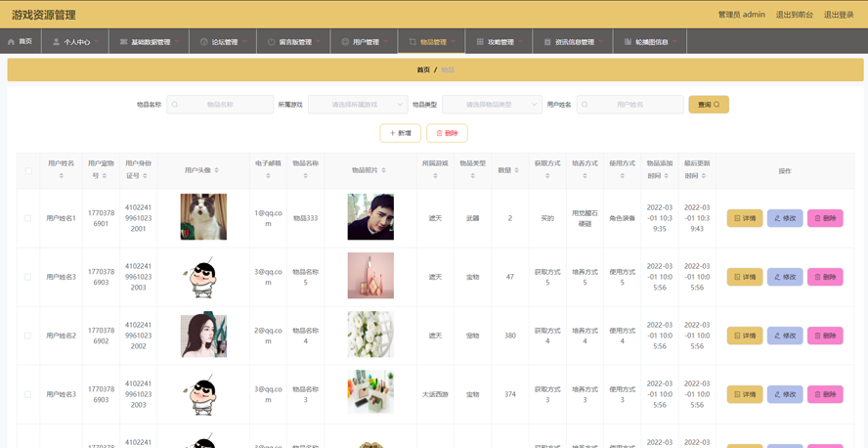
Task: Expand the 留言版管理 menu arrow
Action: pos(319,41)
